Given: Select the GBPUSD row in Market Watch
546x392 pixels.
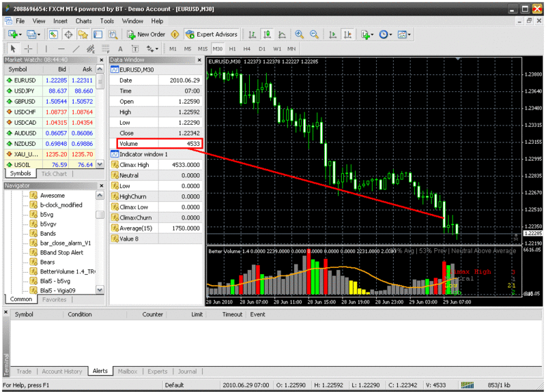Looking at the screenshot, I should (x=27, y=101).
